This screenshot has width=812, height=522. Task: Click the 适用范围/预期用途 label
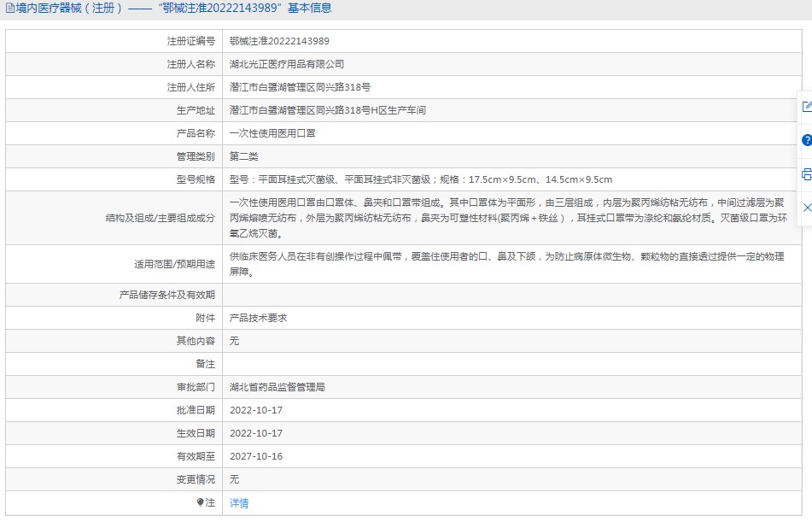click(x=174, y=264)
